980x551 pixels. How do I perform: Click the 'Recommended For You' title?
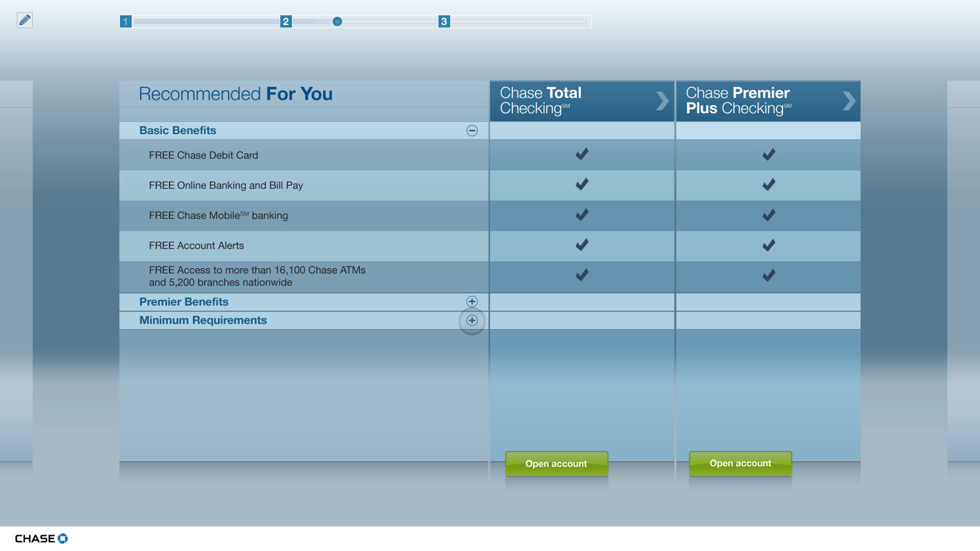click(x=236, y=94)
